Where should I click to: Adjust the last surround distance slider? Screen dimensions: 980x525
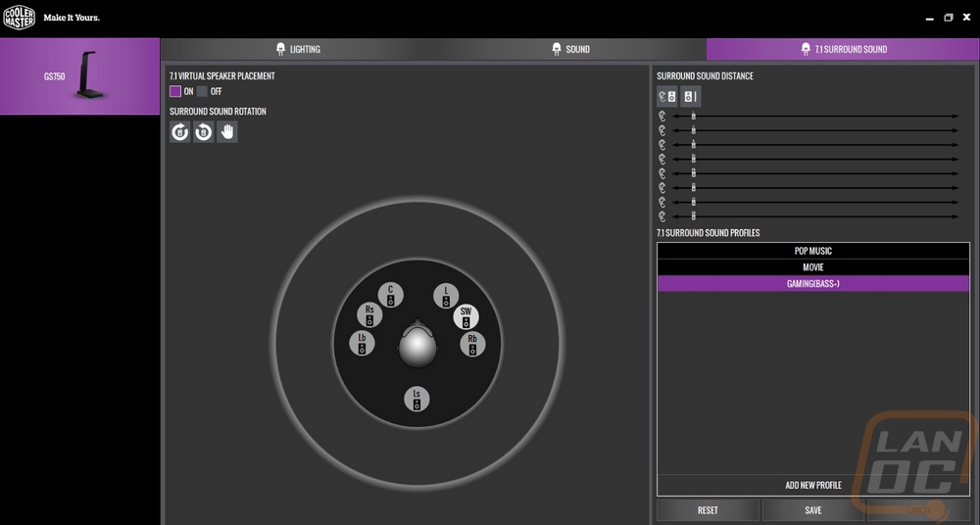693,216
